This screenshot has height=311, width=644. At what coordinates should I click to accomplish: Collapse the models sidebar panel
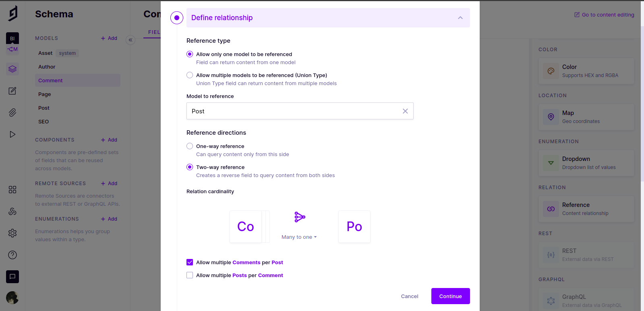(x=130, y=40)
